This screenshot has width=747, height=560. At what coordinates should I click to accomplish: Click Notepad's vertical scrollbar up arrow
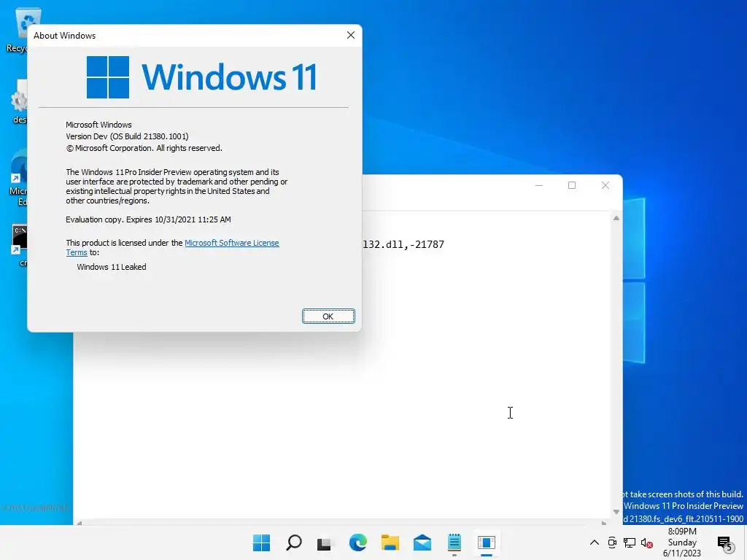pos(616,218)
